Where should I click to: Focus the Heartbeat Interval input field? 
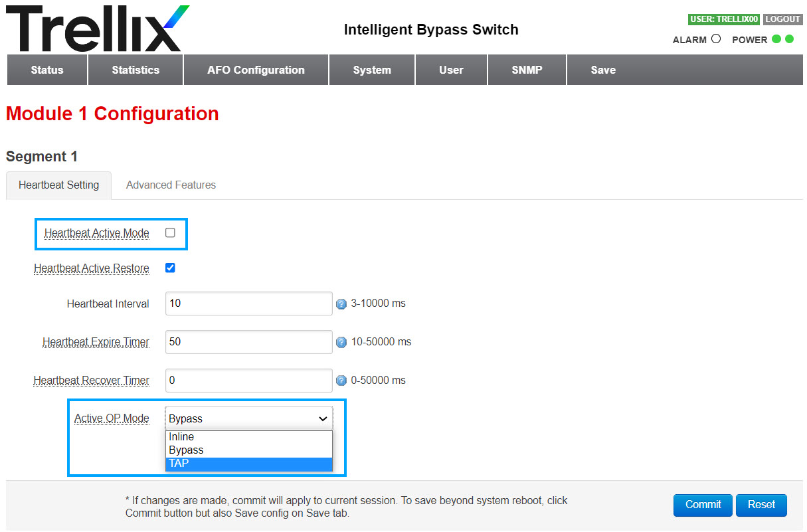[x=248, y=304]
